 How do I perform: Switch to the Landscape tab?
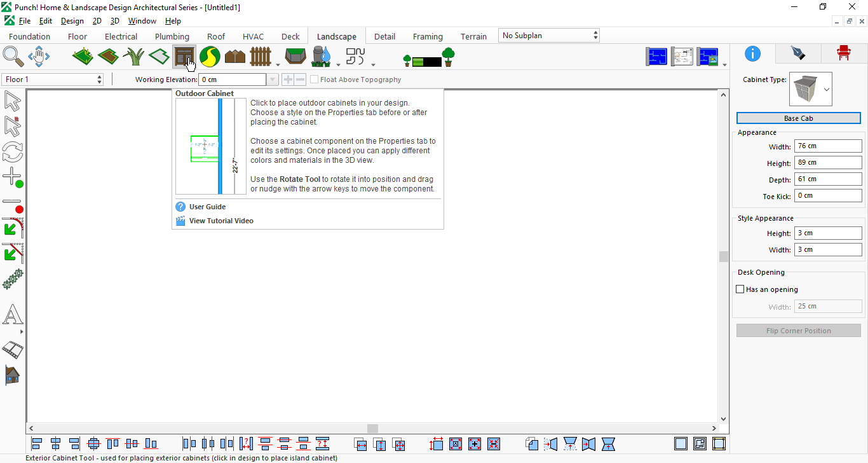pos(337,36)
